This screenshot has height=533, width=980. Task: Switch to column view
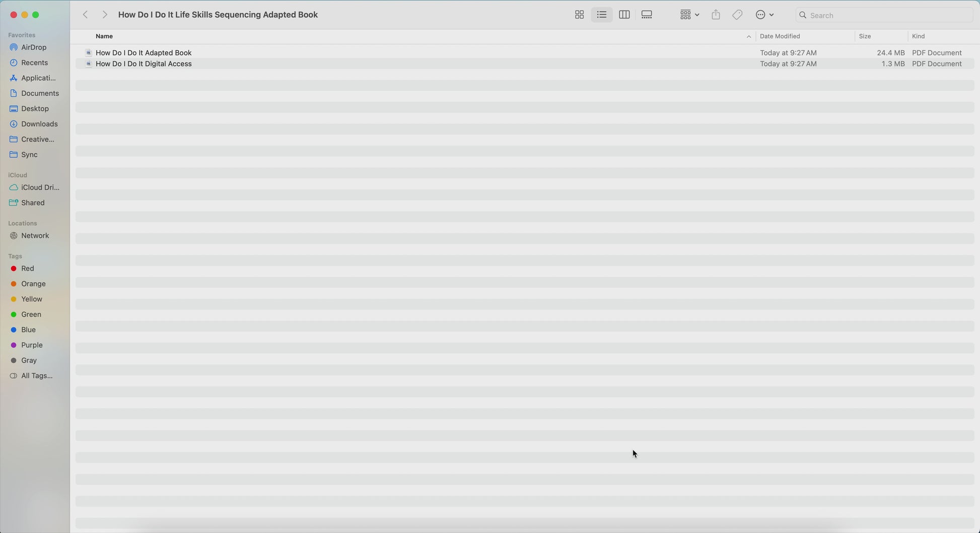(x=624, y=15)
